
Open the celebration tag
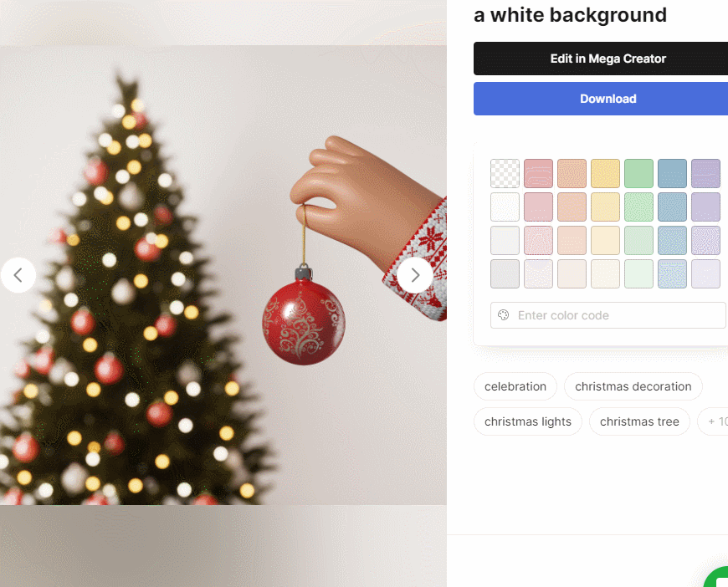(515, 386)
